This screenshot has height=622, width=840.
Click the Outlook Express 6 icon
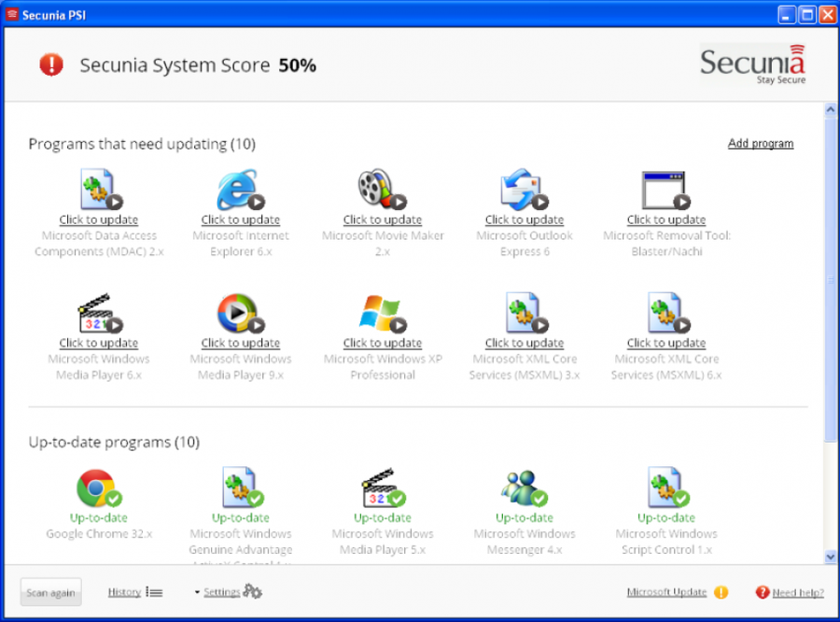[x=525, y=189]
